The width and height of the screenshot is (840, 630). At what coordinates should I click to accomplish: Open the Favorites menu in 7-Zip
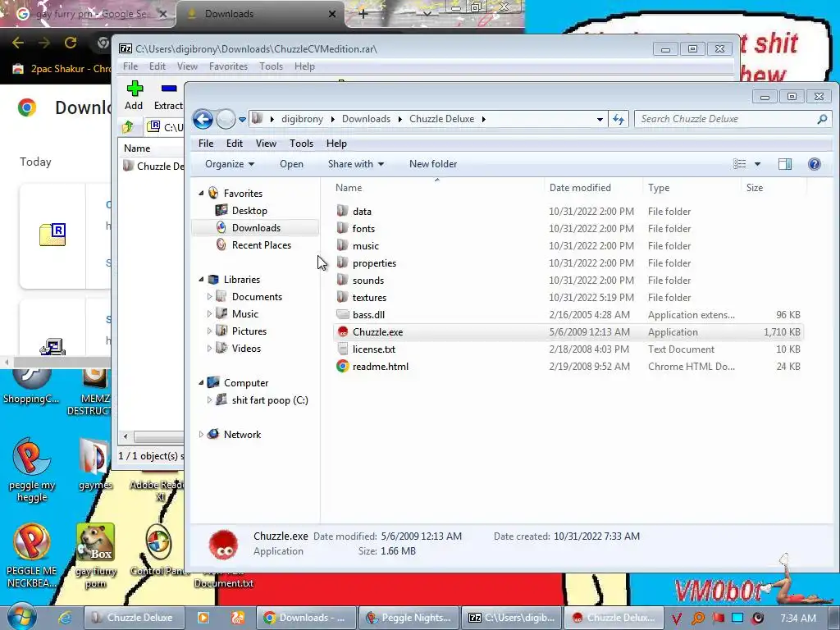click(228, 66)
